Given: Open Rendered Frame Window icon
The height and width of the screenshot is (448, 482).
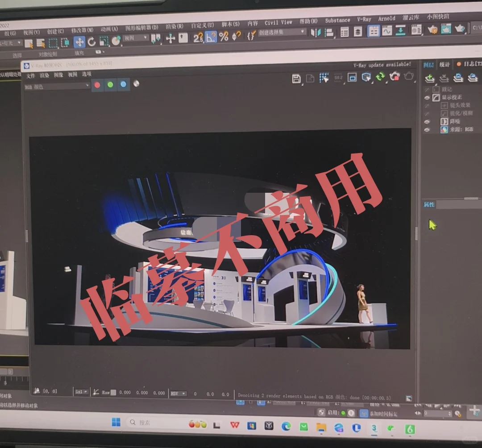Looking at the screenshot, I should pyautogui.click(x=446, y=29).
